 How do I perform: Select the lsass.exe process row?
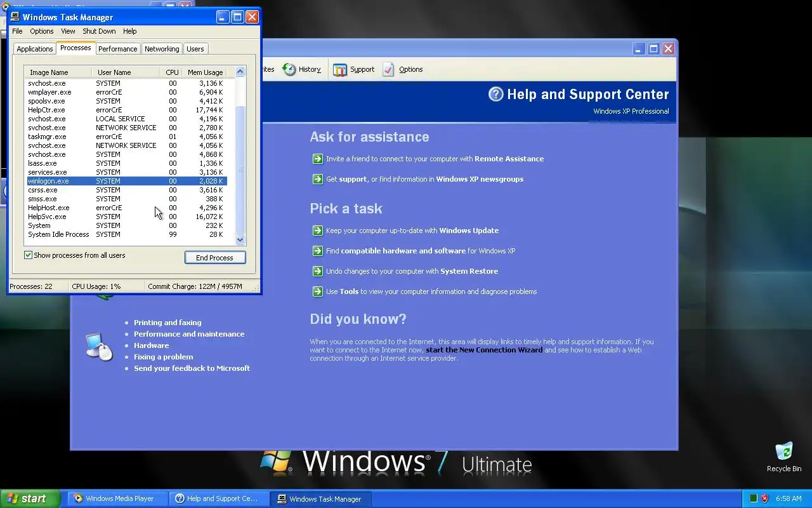tap(126, 163)
